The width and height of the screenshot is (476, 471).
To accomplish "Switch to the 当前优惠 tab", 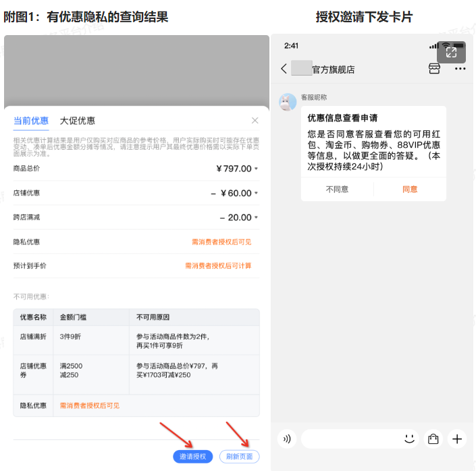I will coord(31,121).
